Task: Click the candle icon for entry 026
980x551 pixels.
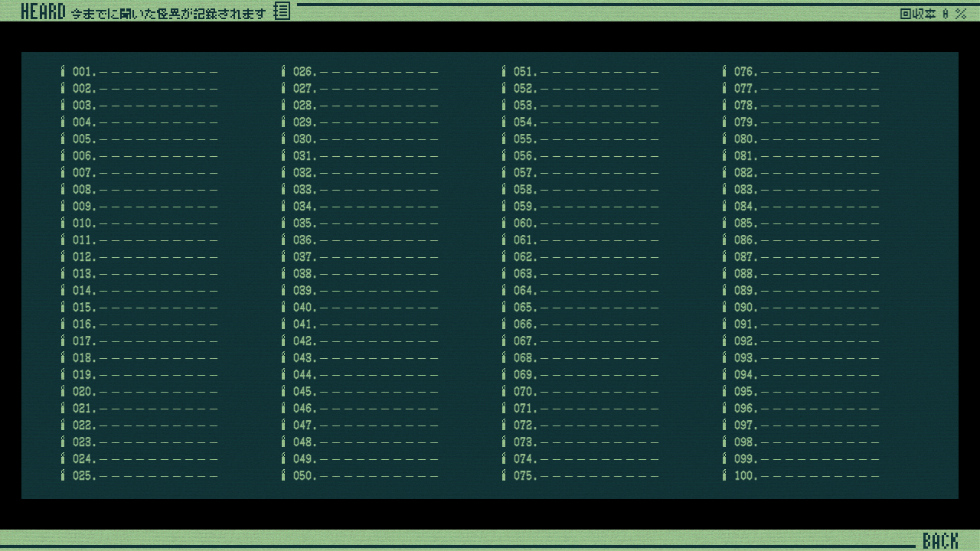Action: tap(283, 72)
